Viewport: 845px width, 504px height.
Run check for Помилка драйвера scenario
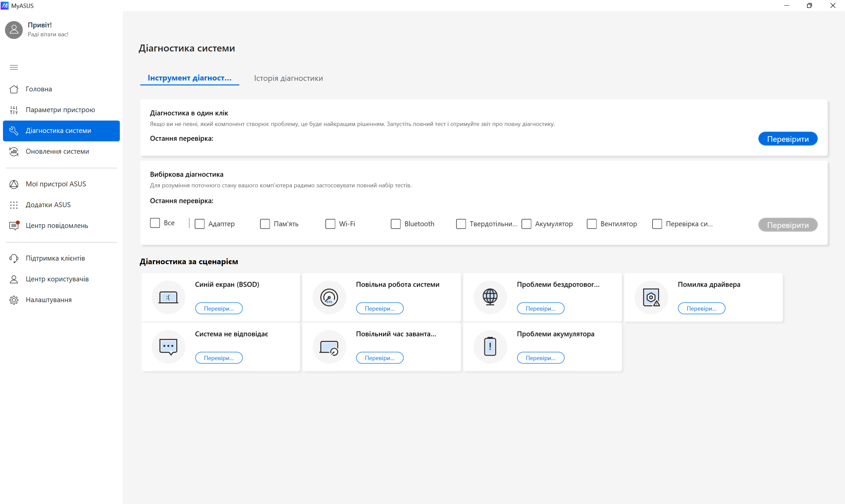click(701, 308)
